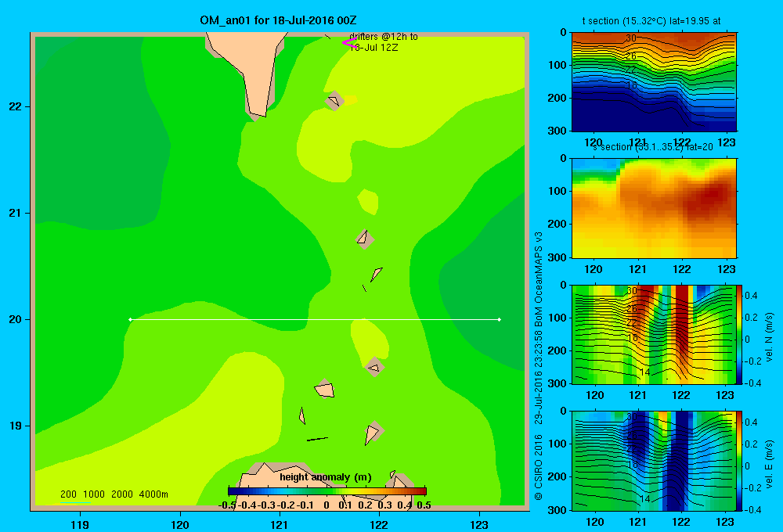Select the 'drifters @12h to' annotation text
The height and width of the screenshot is (532, 783).
click(384, 37)
